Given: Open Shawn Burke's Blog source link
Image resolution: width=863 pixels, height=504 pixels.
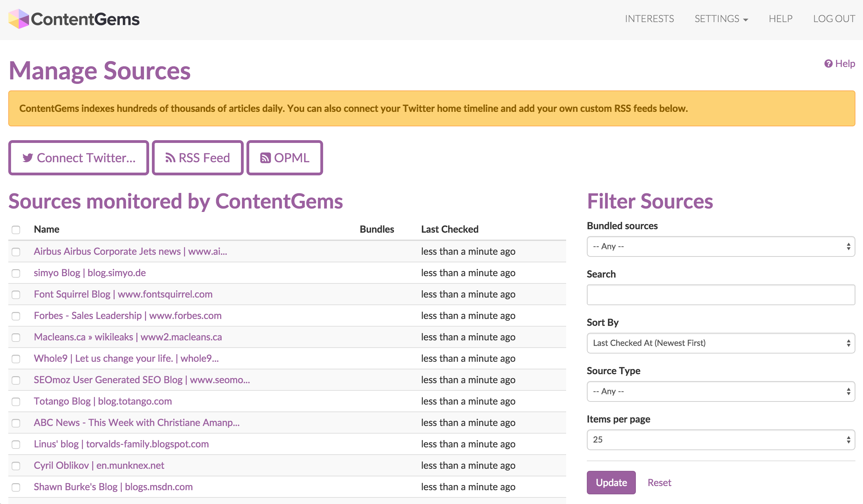Looking at the screenshot, I should [x=113, y=487].
